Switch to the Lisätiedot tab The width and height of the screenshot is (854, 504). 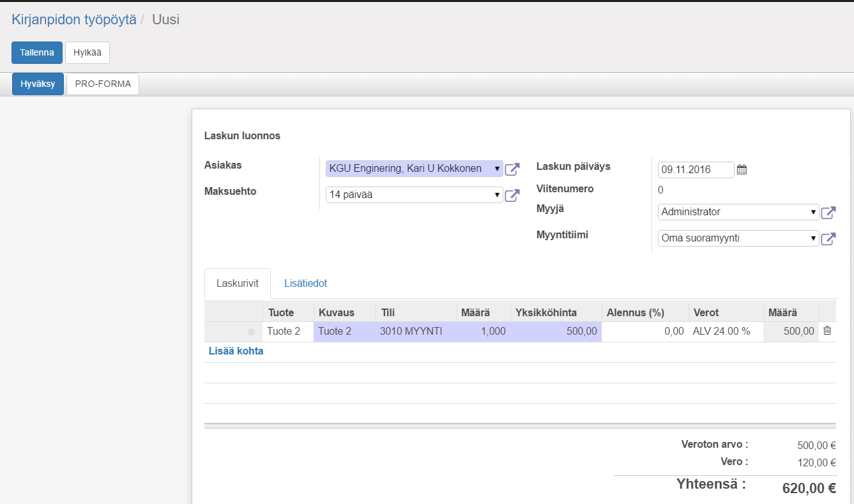point(305,284)
